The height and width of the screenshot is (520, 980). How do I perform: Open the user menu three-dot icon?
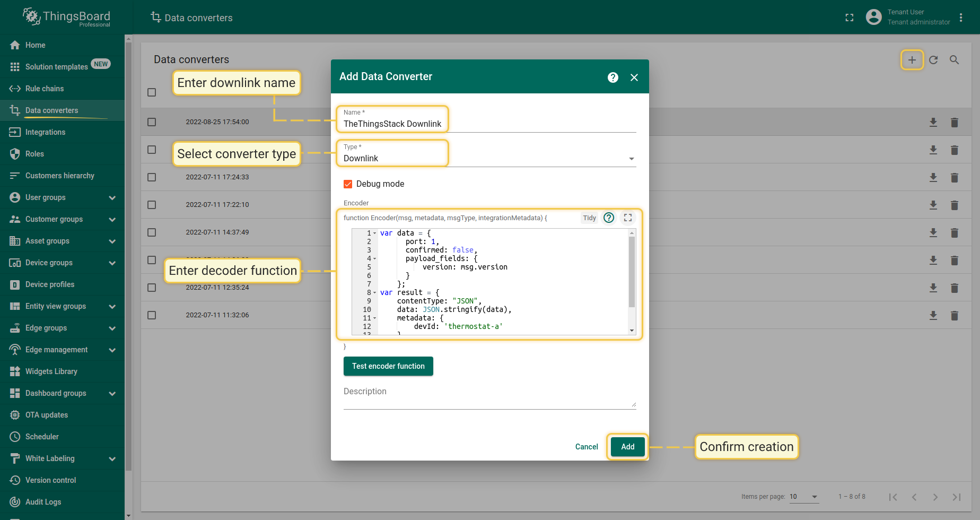click(961, 18)
